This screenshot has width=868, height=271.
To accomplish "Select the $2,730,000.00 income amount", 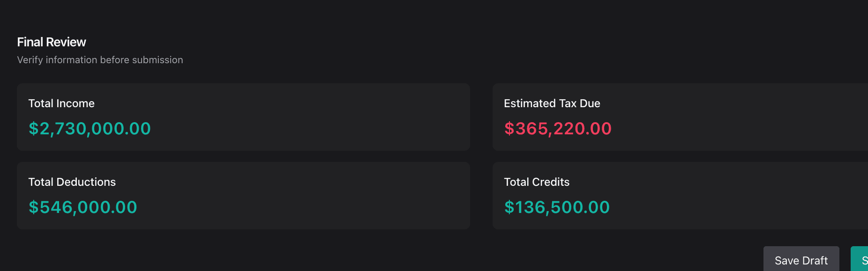I will click(90, 129).
